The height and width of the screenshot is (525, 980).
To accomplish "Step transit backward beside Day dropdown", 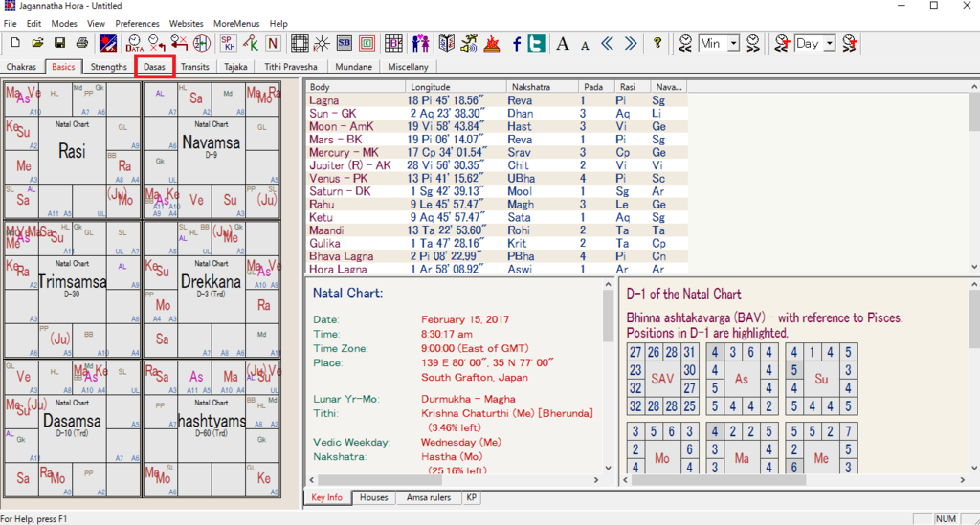I will pos(782,43).
